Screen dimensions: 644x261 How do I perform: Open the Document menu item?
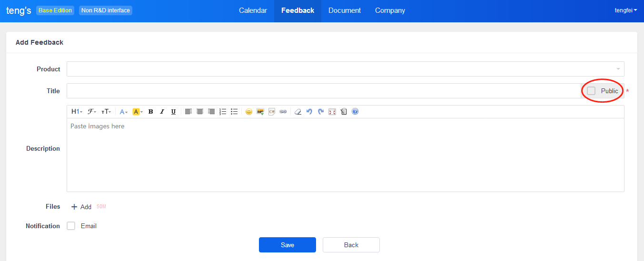point(345,10)
